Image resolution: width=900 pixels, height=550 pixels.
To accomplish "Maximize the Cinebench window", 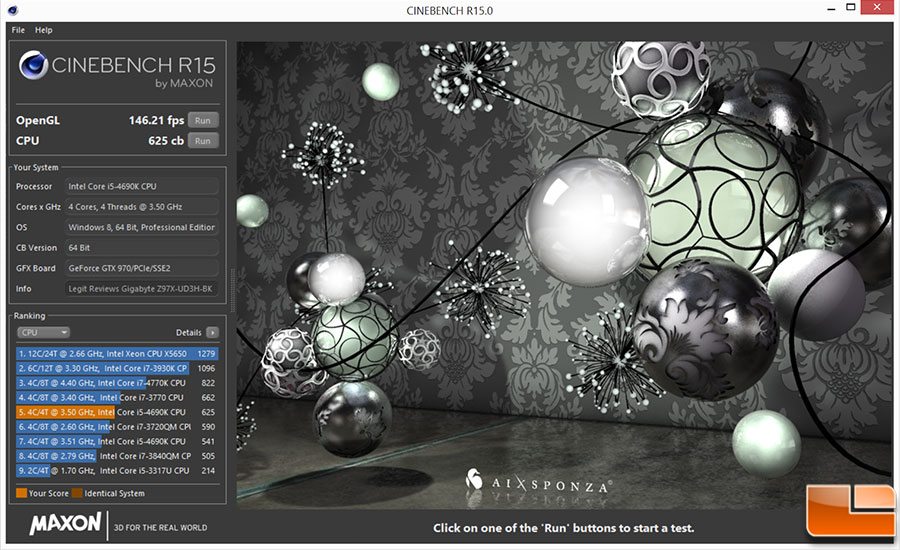I will (x=851, y=7).
